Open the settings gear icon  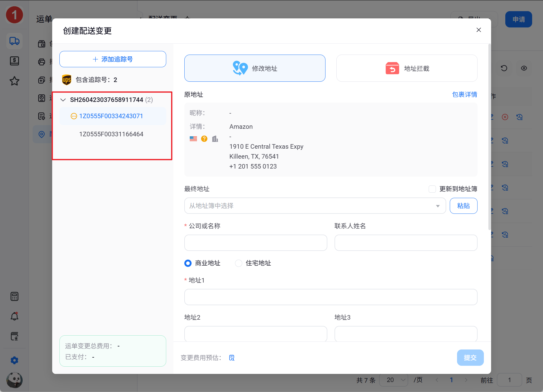(x=14, y=360)
